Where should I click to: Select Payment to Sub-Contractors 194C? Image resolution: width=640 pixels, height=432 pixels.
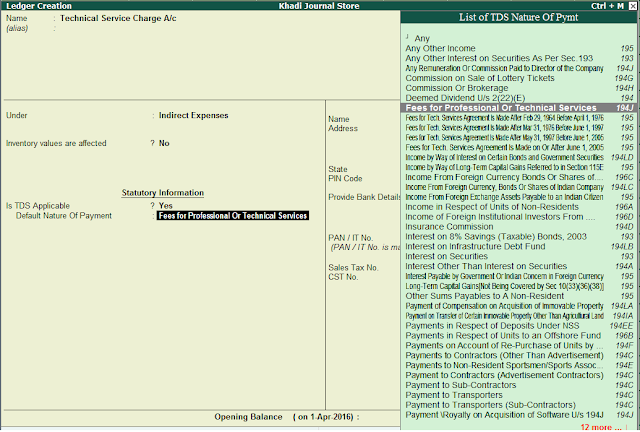(x=519, y=385)
